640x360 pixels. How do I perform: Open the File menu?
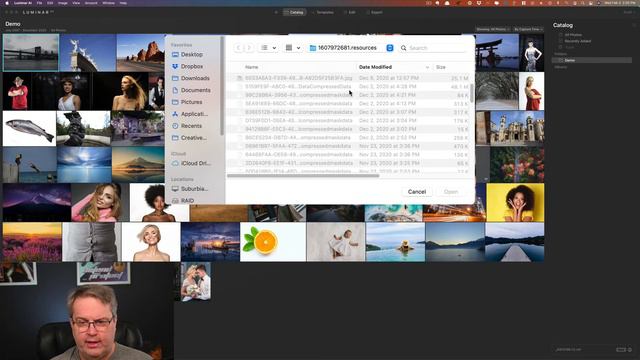(x=39, y=3)
